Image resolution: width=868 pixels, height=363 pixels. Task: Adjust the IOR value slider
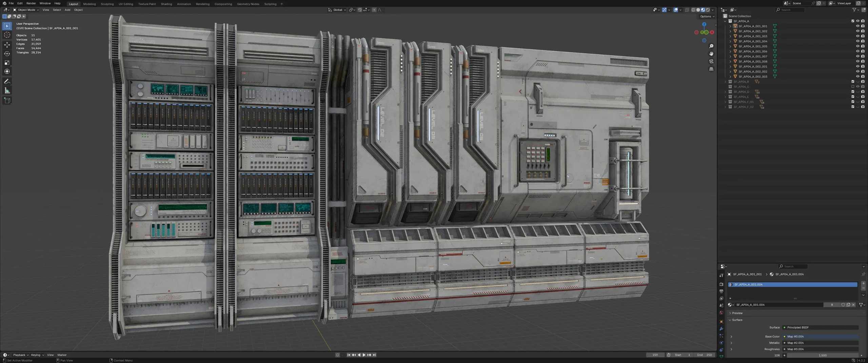click(822, 356)
